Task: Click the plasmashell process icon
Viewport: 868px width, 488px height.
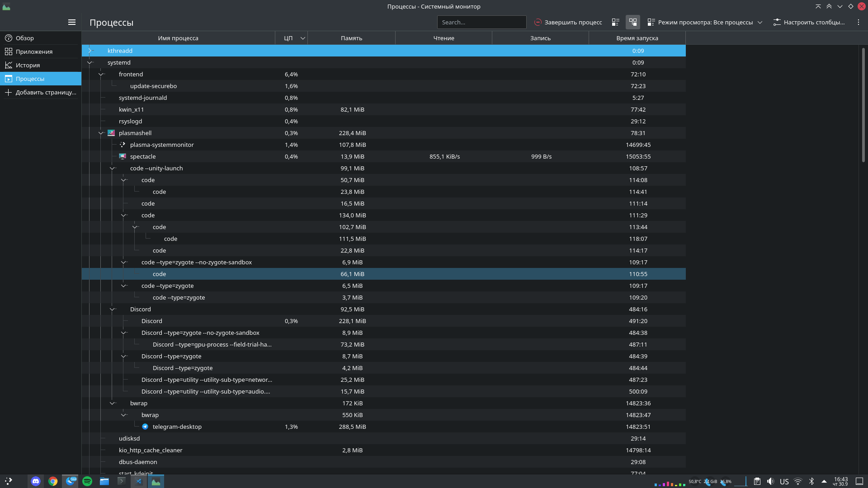Action: tap(111, 133)
